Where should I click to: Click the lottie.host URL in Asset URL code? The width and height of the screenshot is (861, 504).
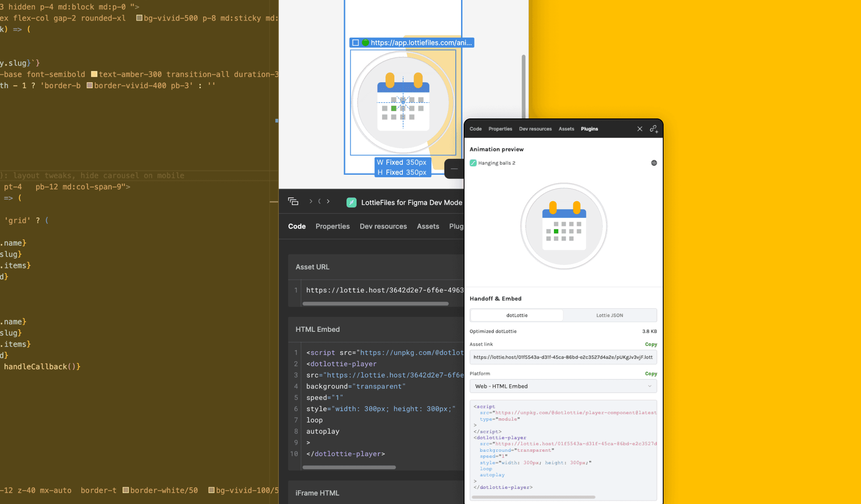(385, 290)
